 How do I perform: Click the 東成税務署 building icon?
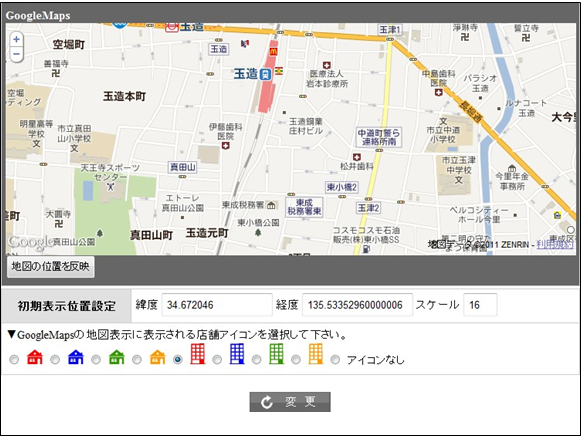coord(271,205)
